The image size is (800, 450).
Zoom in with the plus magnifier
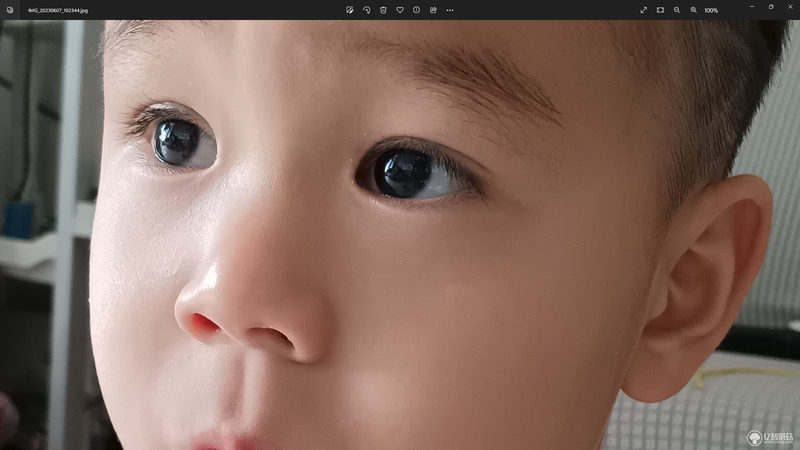(694, 10)
